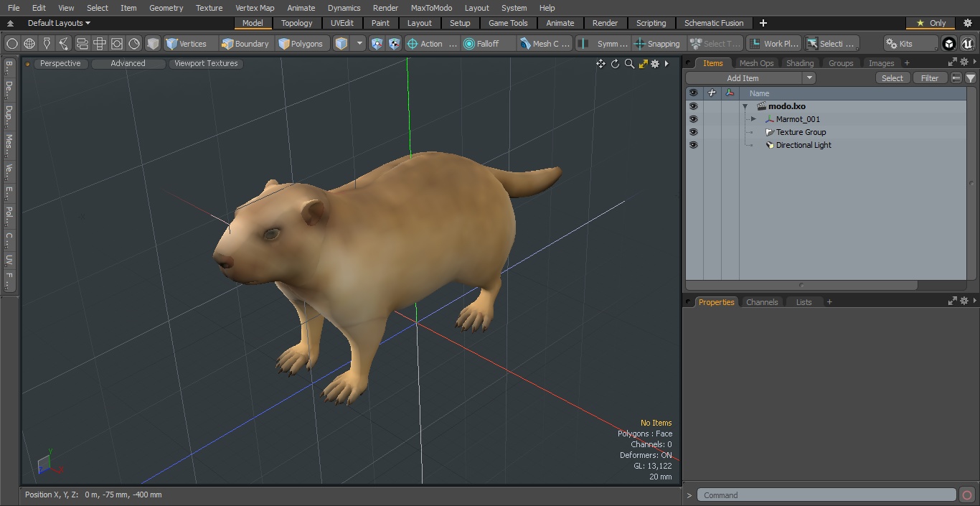Toggle visibility of Texture Group
This screenshot has width=980, height=506.
pyautogui.click(x=693, y=132)
